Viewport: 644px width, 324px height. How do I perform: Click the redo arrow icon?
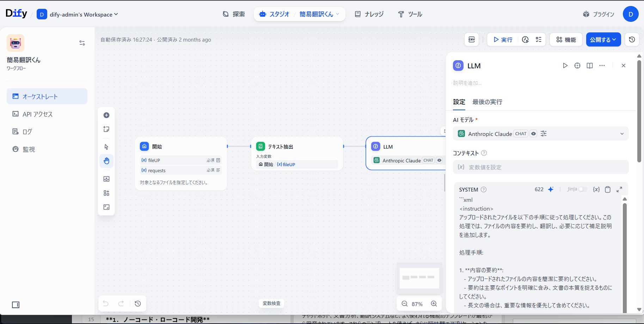coord(121,304)
